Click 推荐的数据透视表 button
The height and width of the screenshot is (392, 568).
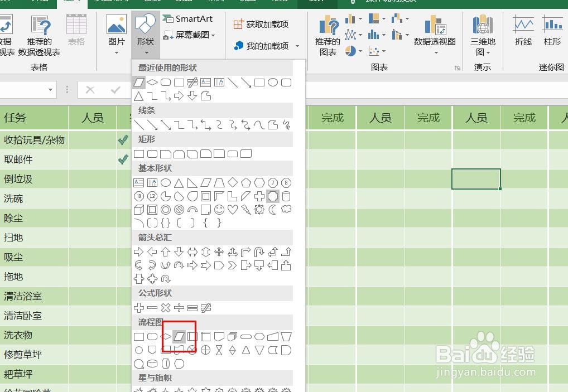[39, 36]
